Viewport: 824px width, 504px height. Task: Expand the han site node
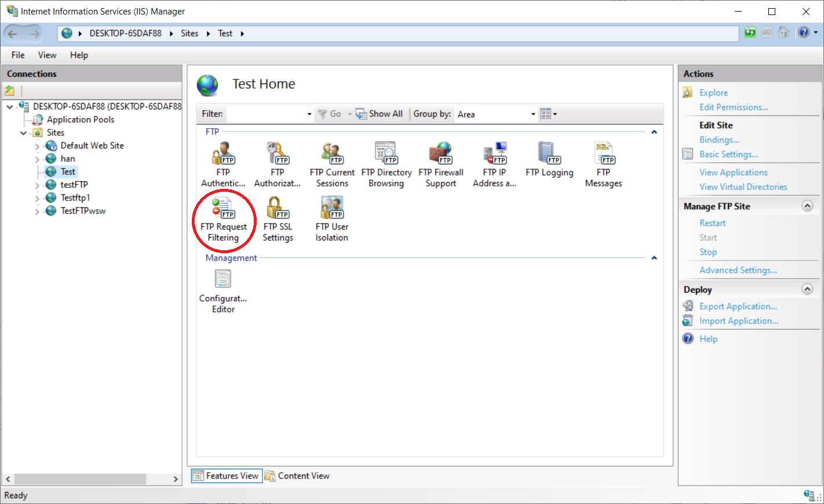(37, 159)
